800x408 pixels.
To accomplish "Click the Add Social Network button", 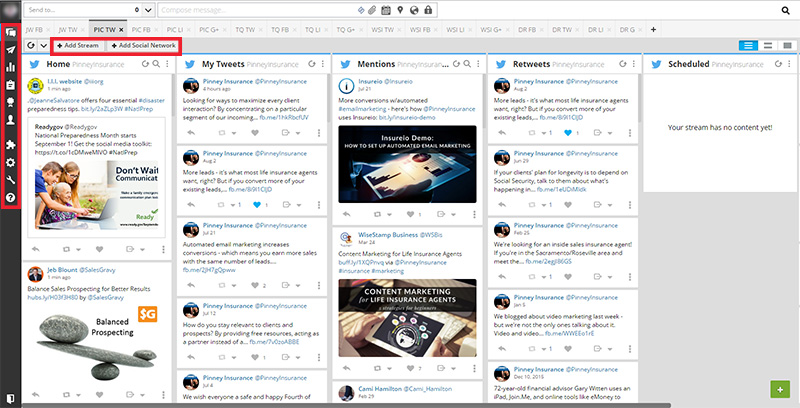I will [x=144, y=45].
